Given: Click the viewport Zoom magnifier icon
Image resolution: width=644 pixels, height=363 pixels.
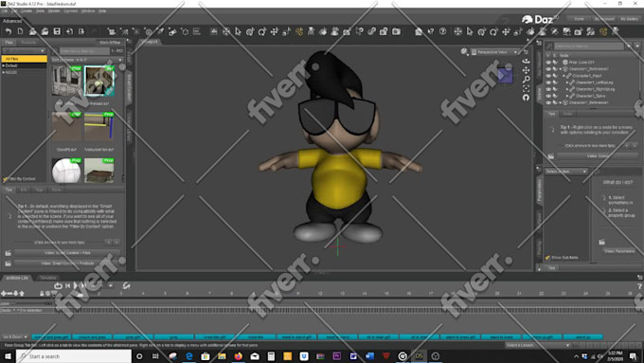Looking at the screenshot, I should click(526, 79).
